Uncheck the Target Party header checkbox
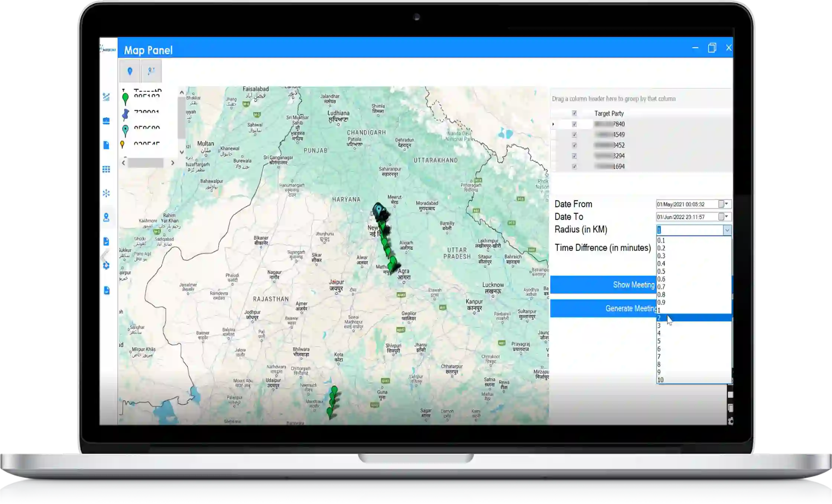The width and height of the screenshot is (832, 504). tap(575, 114)
